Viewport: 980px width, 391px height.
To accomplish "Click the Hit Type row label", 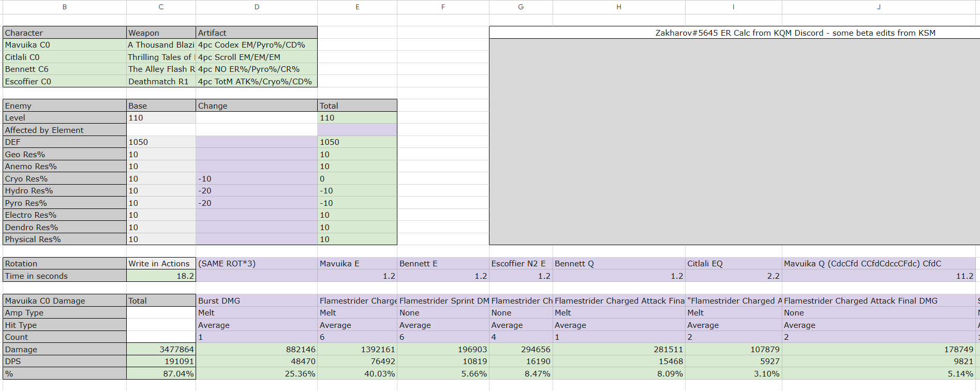I will pyautogui.click(x=65, y=325).
